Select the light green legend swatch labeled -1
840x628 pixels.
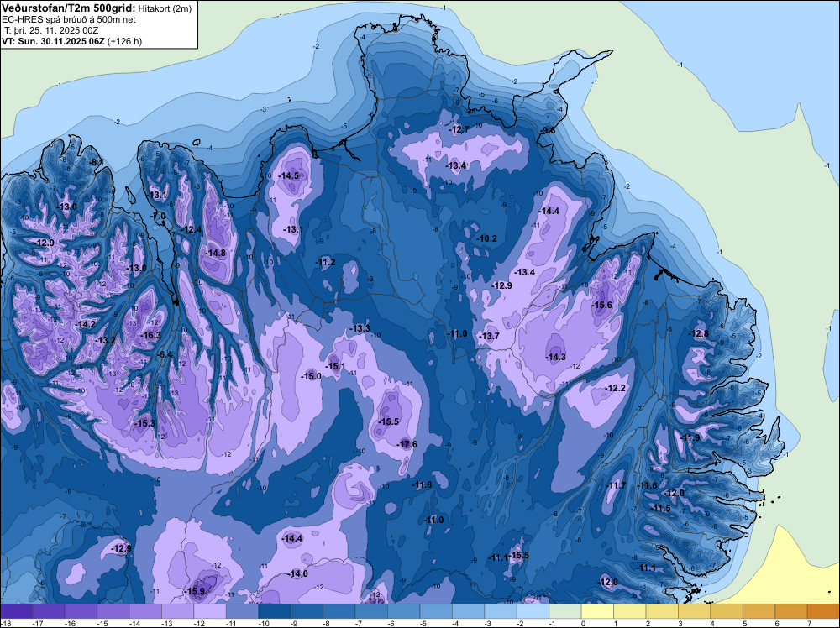point(565,611)
